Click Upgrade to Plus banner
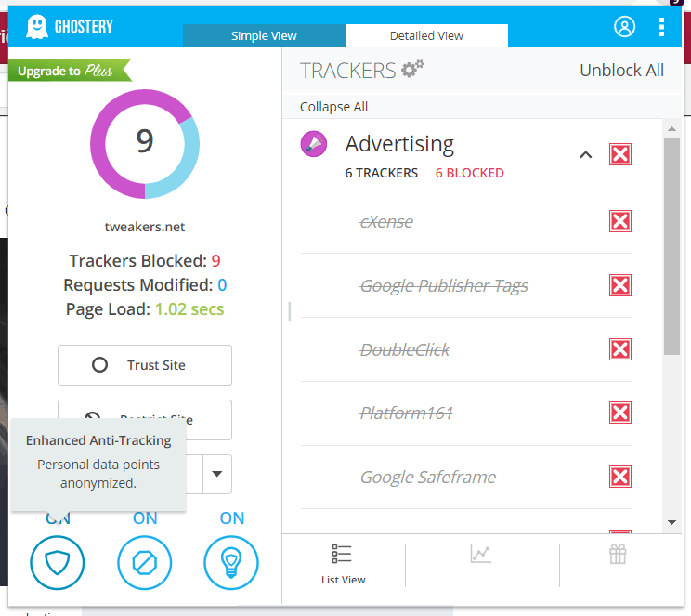The height and width of the screenshot is (616, 691). click(70, 71)
